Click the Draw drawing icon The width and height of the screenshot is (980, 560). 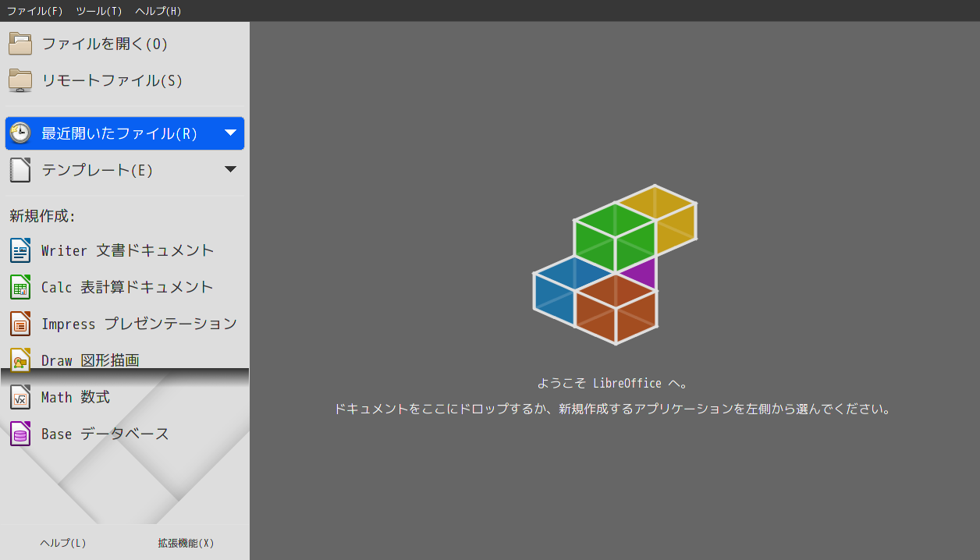coord(20,360)
